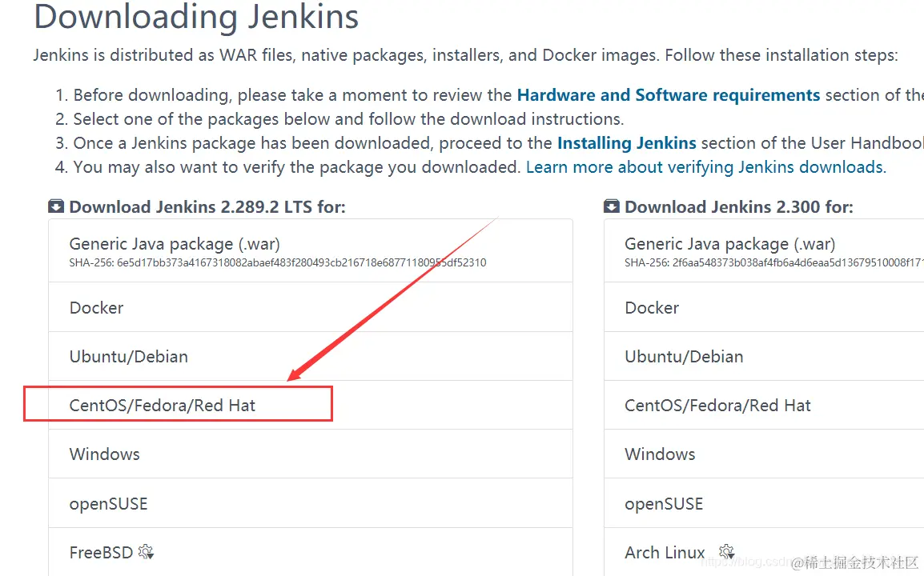Select Generic Java package (.war) under 2.300
Viewport: 924px width, 576px height.
pos(764,251)
